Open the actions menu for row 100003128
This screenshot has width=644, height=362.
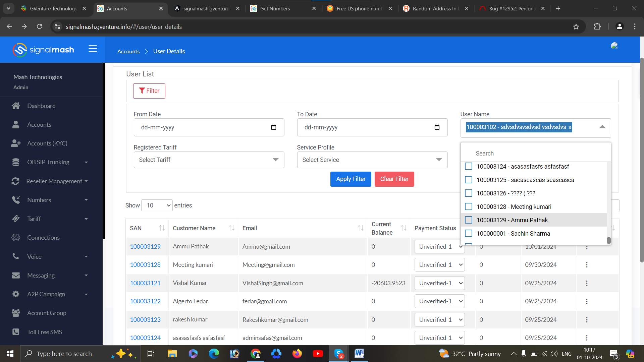click(587, 265)
